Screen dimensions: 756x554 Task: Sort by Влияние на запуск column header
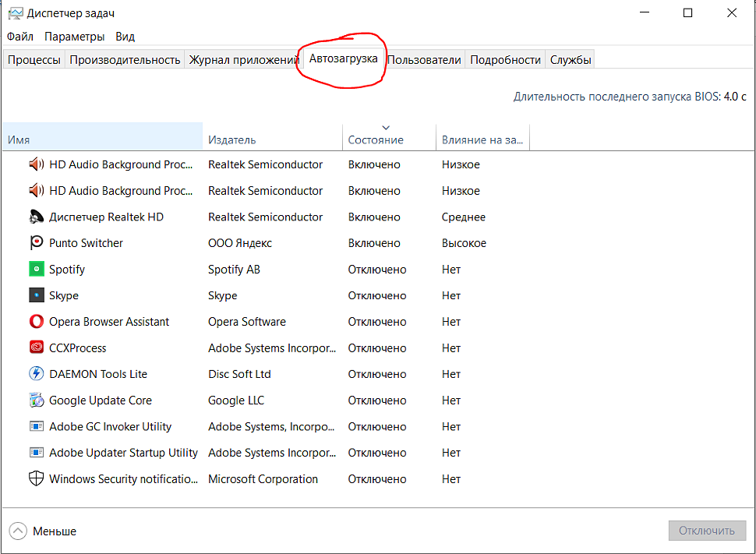482,136
